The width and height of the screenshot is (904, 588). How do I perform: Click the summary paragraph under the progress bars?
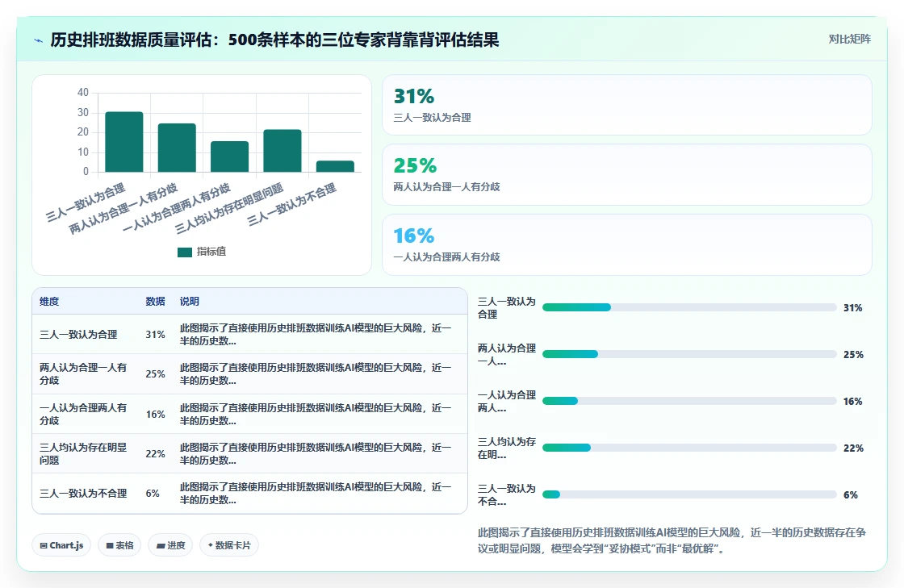pos(672,540)
